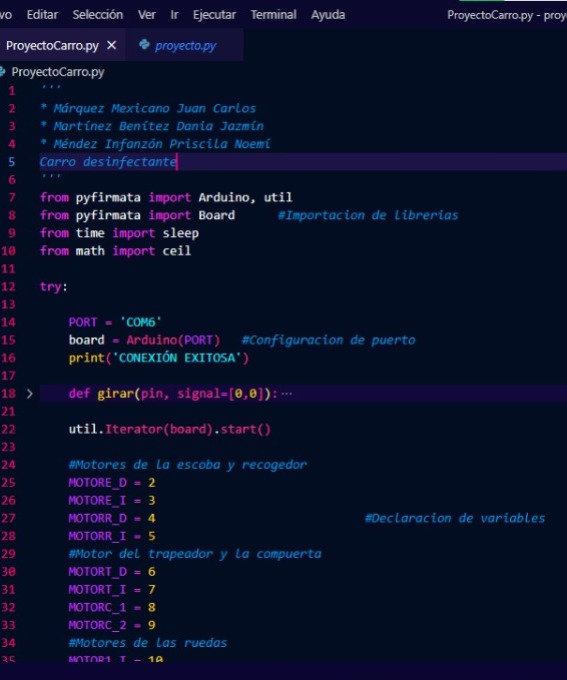
Task: Click the 'try:' keyword
Action: [x=54, y=287]
